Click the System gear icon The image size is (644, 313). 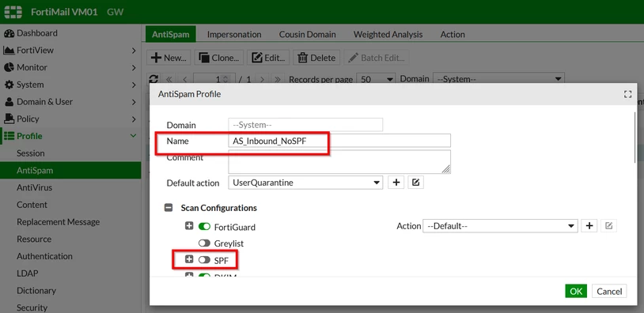point(9,85)
